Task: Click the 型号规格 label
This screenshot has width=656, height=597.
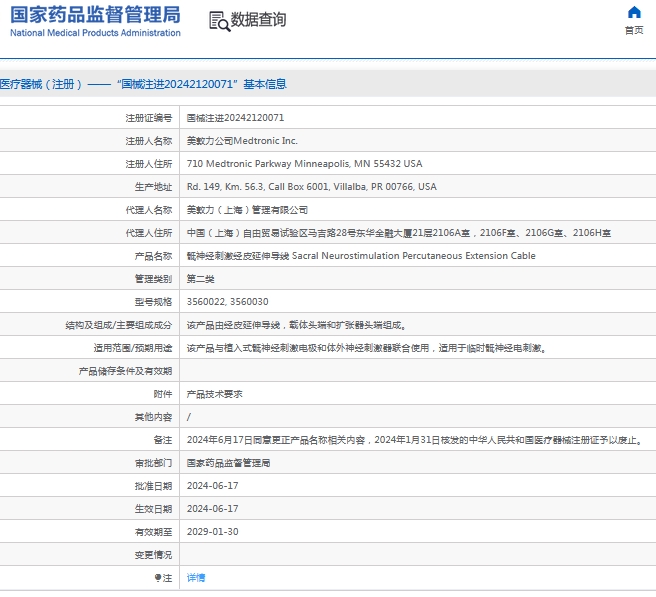Action: [x=154, y=302]
